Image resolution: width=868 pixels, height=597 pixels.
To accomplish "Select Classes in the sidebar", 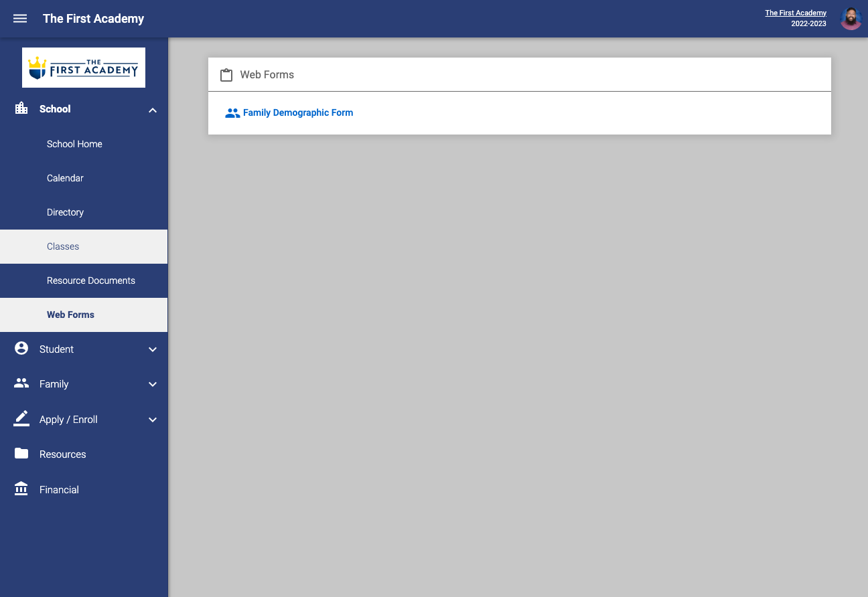I will click(x=84, y=246).
